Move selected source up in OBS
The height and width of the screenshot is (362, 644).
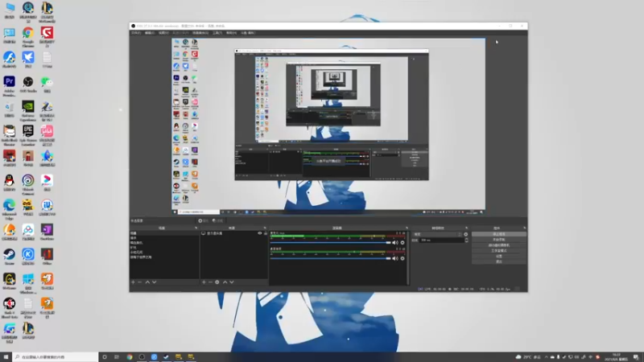click(x=225, y=282)
